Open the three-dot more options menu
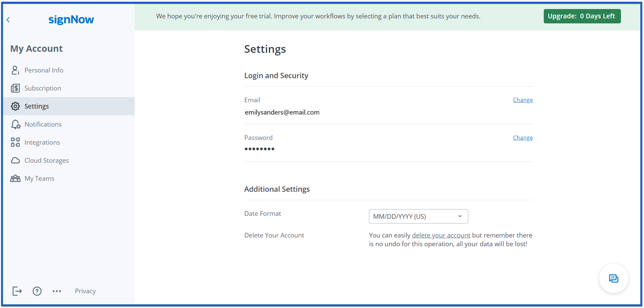 tap(57, 291)
